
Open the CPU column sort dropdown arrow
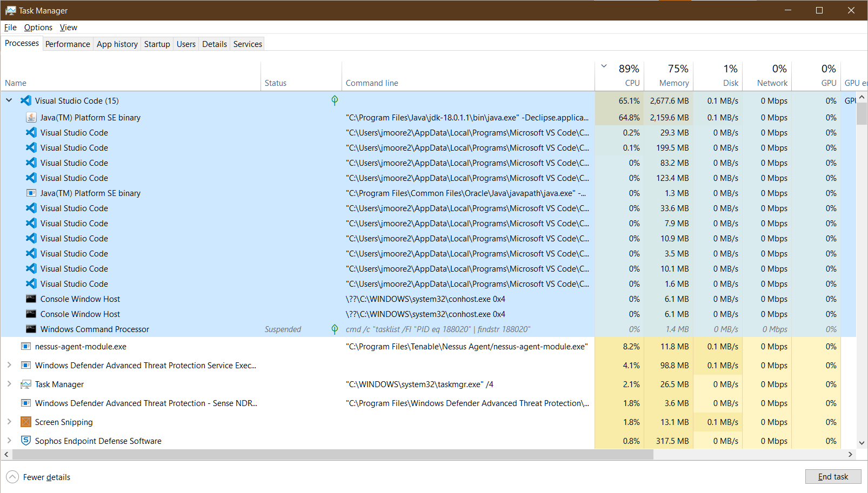(x=604, y=65)
